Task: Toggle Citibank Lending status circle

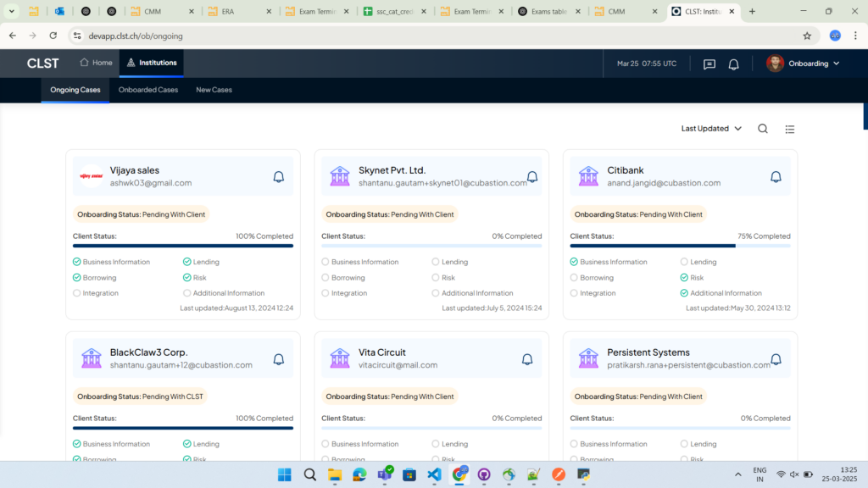Action: [684, 262]
